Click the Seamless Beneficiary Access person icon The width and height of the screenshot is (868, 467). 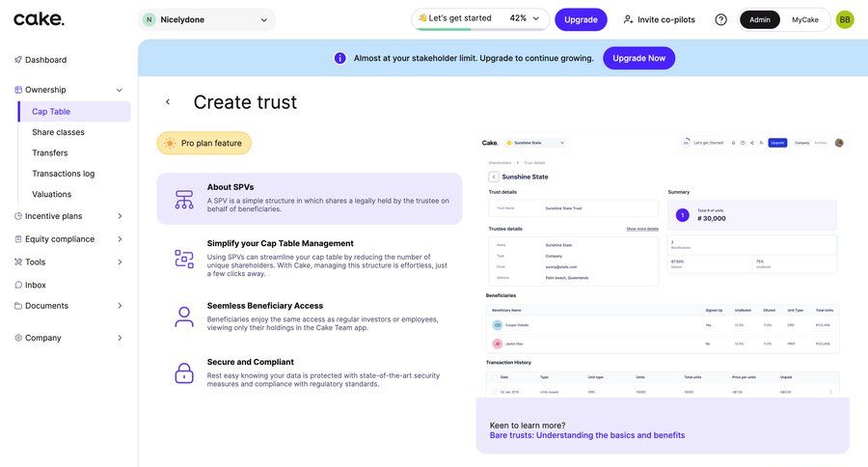click(x=184, y=316)
